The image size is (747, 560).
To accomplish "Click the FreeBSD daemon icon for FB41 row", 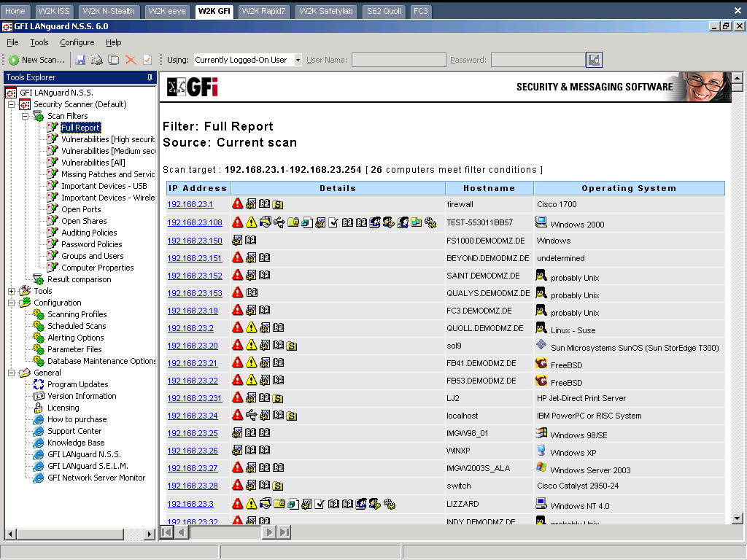I will coord(541,363).
